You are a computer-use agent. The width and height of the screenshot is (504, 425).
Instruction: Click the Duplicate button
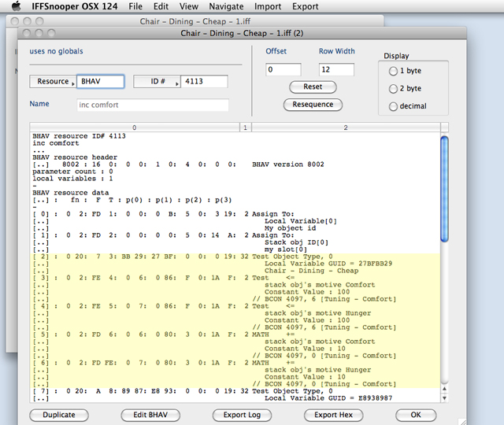(59, 415)
